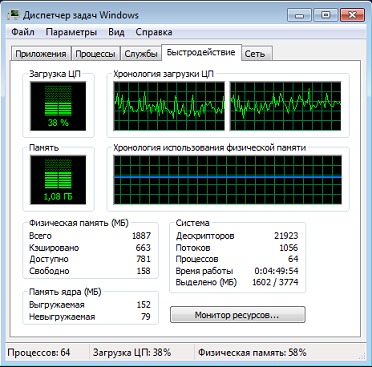Close the Task Manager window
Image resolution: width=372 pixels, height=367 pixels.
[x=352, y=15]
